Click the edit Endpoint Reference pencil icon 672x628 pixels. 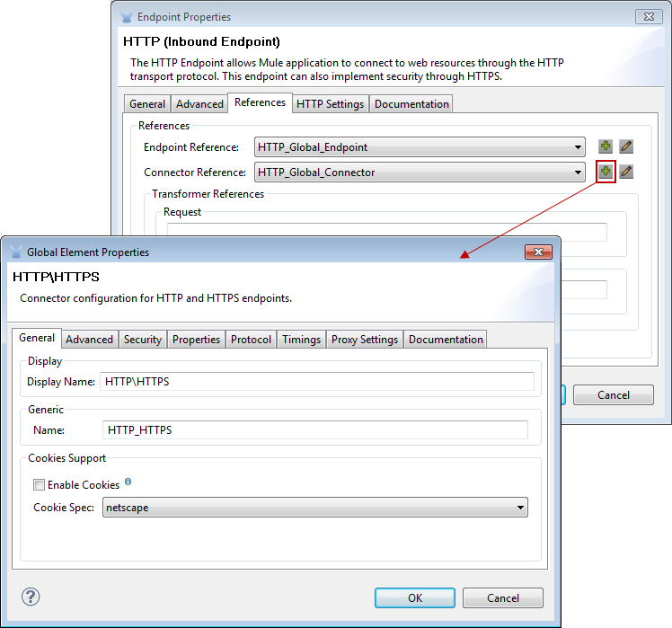click(x=626, y=146)
